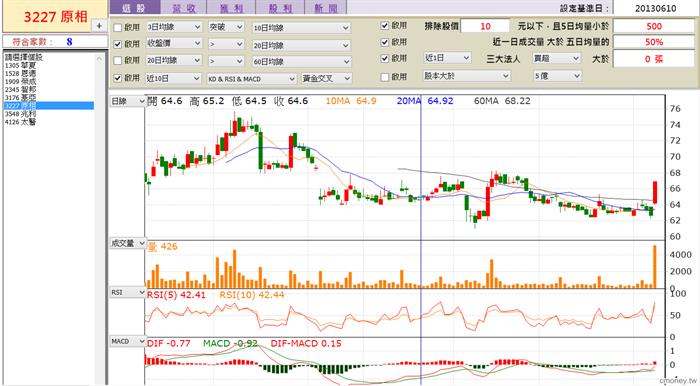
Task: Open the 3日均線 dropdown
Action: pyautogui.click(x=174, y=27)
